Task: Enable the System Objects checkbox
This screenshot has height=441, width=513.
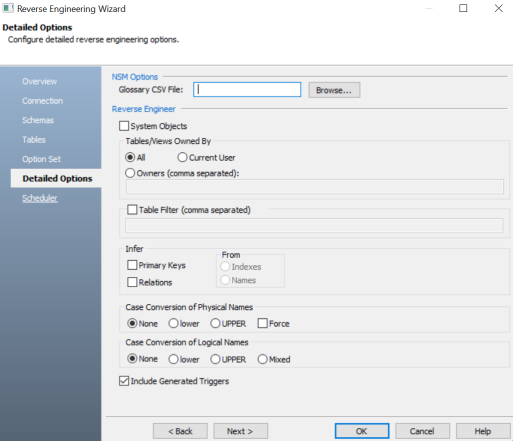Action: [124, 126]
